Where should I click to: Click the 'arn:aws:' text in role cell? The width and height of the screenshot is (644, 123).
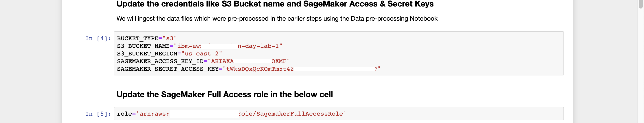click(152, 114)
